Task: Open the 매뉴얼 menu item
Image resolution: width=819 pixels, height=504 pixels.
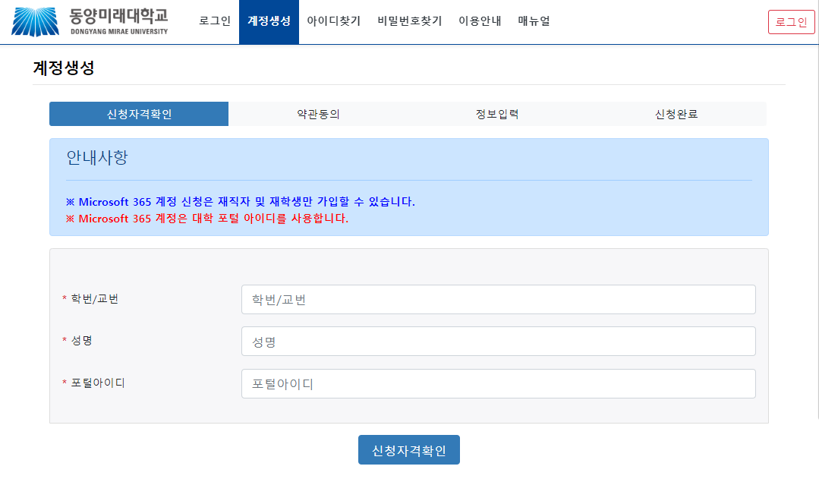Action: click(x=534, y=21)
